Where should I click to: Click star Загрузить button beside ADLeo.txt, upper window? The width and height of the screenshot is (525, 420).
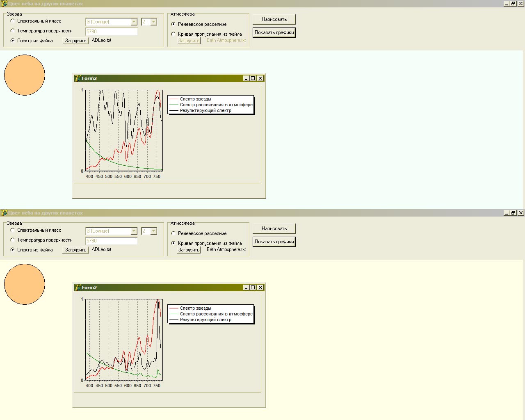tap(75, 41)
